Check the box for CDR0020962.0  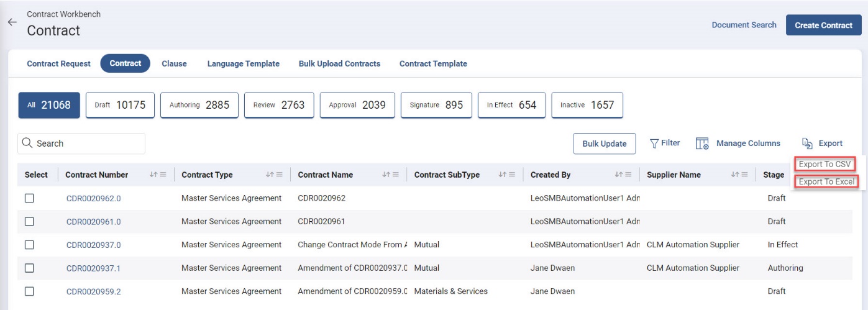click(x=29, y=198)
